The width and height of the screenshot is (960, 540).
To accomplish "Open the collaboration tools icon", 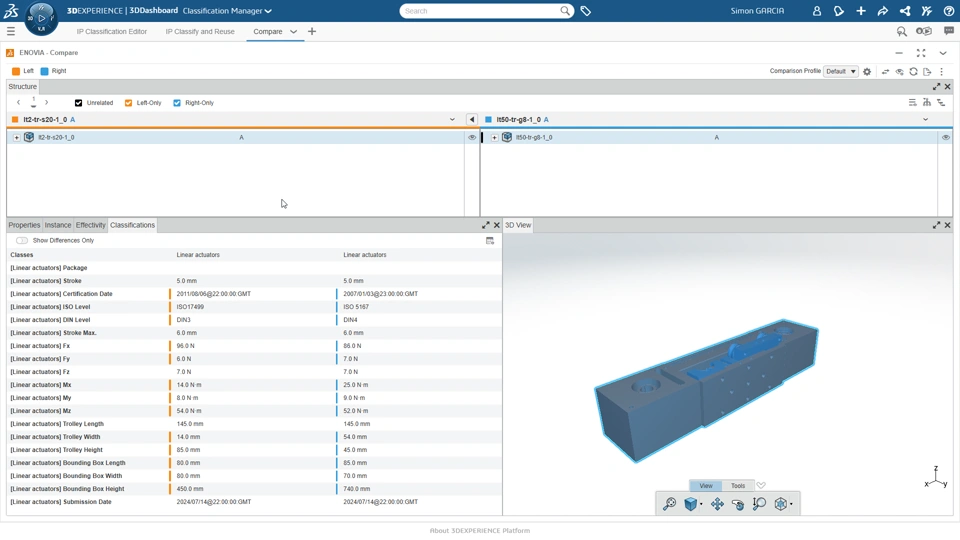I will pyautogui.click(x=927, y=11).
